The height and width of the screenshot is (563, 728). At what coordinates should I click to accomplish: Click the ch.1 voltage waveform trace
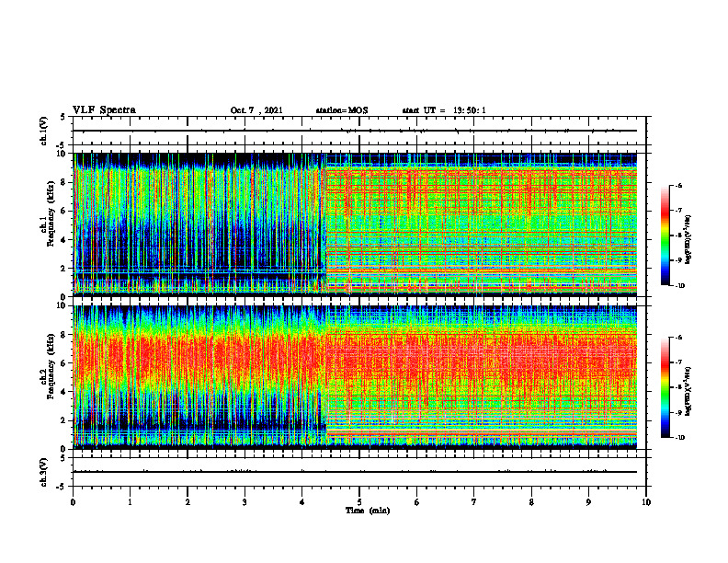click(355, 131)
